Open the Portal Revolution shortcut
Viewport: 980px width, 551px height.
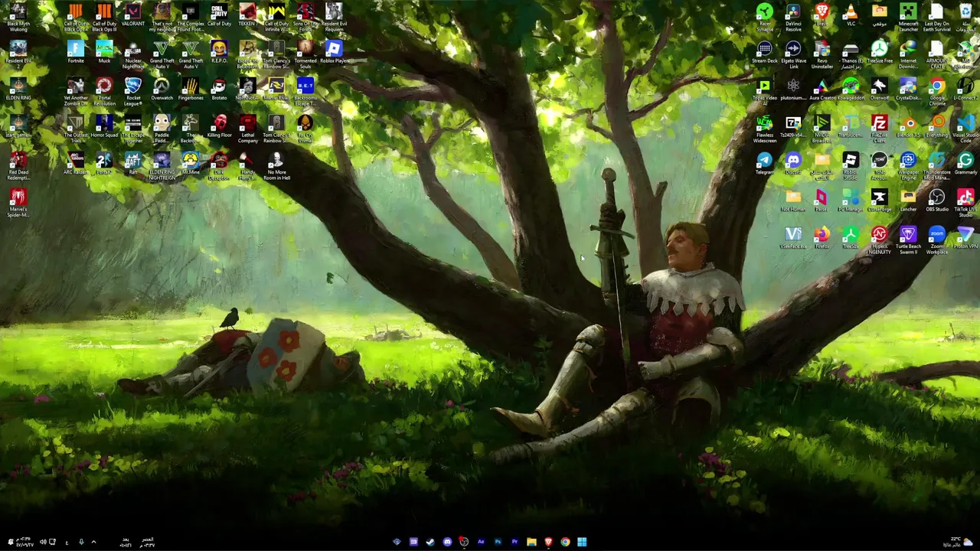(x=104, y=91)
